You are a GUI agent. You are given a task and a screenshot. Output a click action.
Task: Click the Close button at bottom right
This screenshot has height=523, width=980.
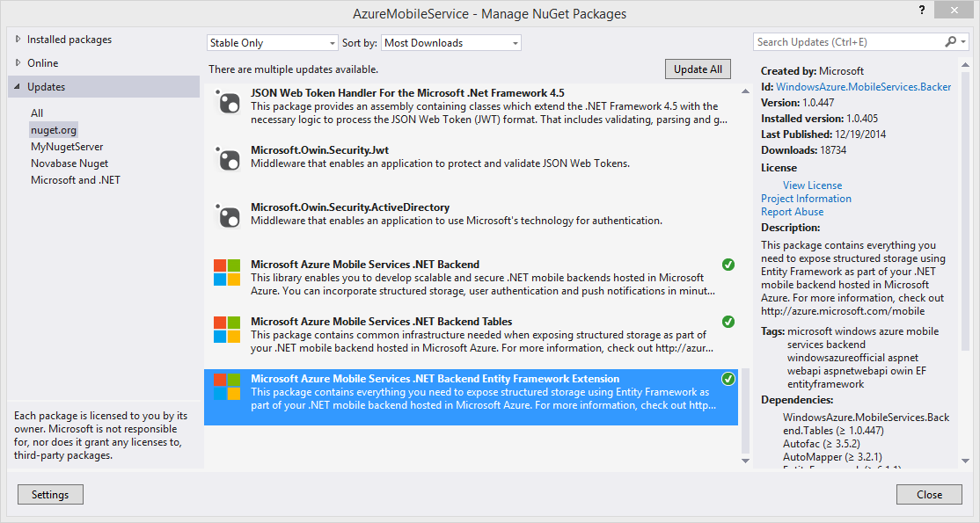point(929,494)
